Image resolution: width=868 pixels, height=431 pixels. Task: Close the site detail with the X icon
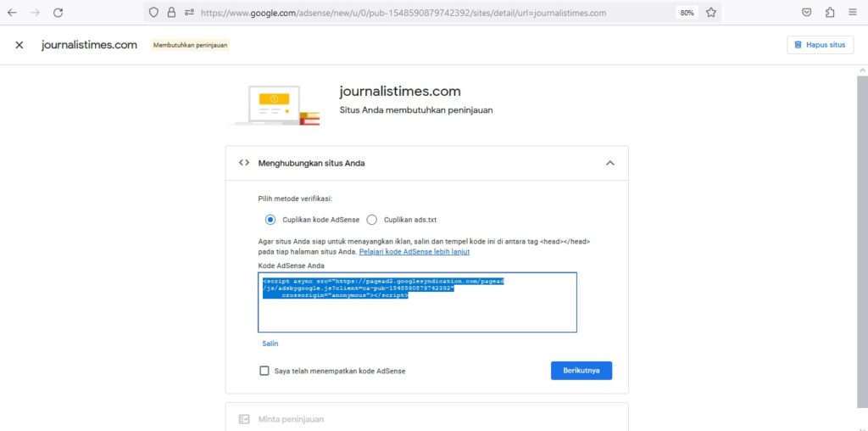point(19,45)
